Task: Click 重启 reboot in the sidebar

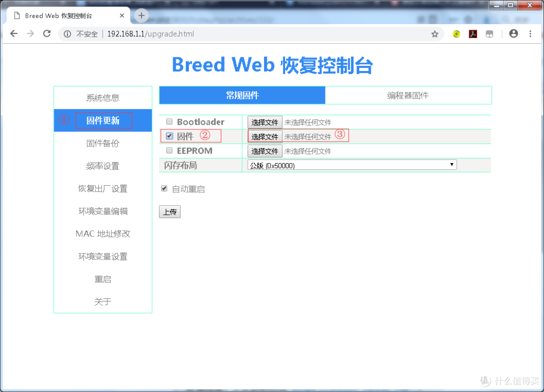Action: [103, 279]
